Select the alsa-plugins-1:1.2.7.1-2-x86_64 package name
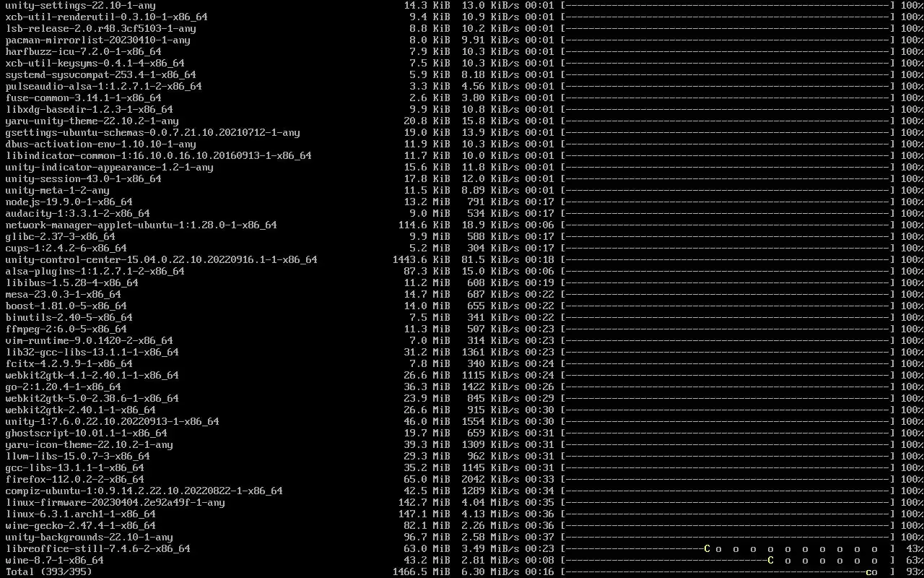Image resolution: width=924 pixels, height=578 pixels. (95, 271)
